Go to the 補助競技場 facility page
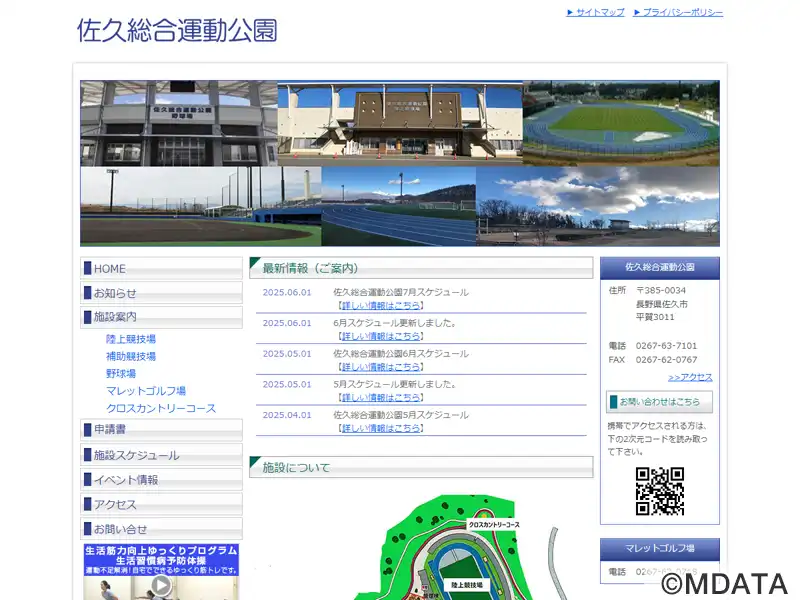 click(131, 356)
